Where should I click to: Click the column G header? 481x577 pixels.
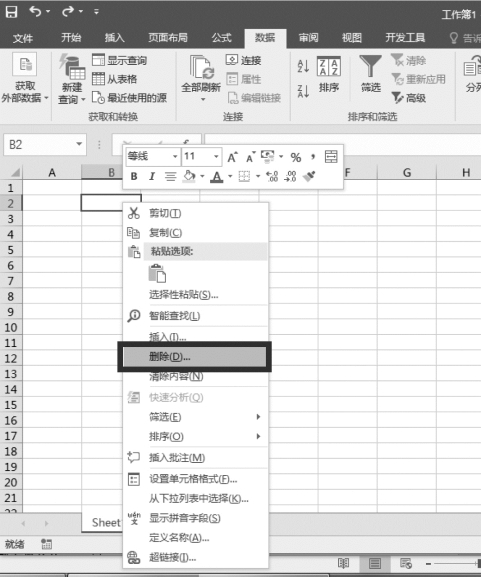(407, 172)
